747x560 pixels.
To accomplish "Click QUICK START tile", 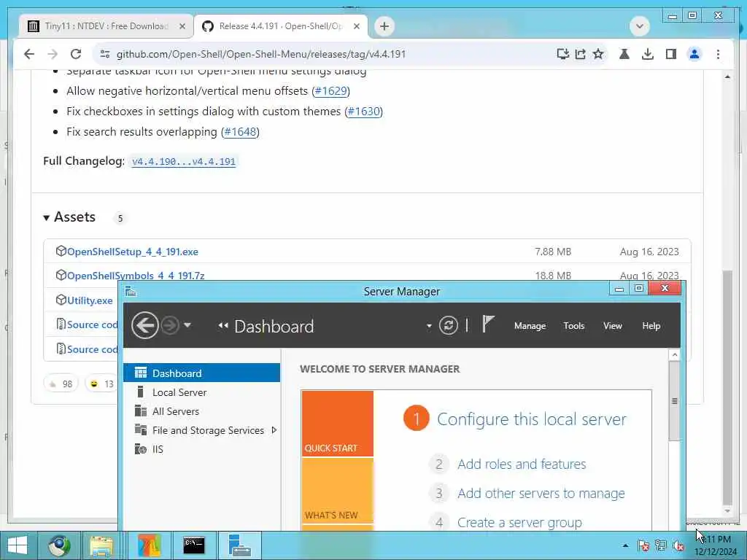I will tap(337, 424).
